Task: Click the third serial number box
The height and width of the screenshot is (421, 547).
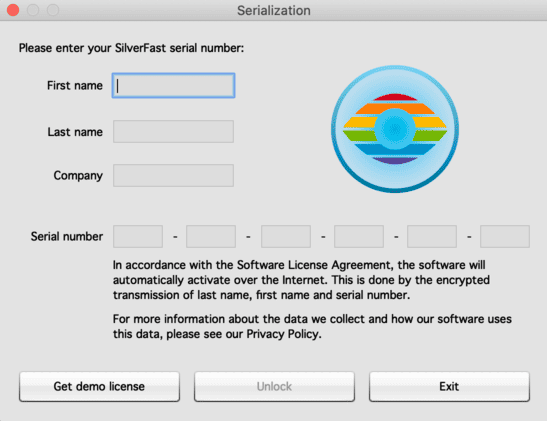Action: pos(286,236)
